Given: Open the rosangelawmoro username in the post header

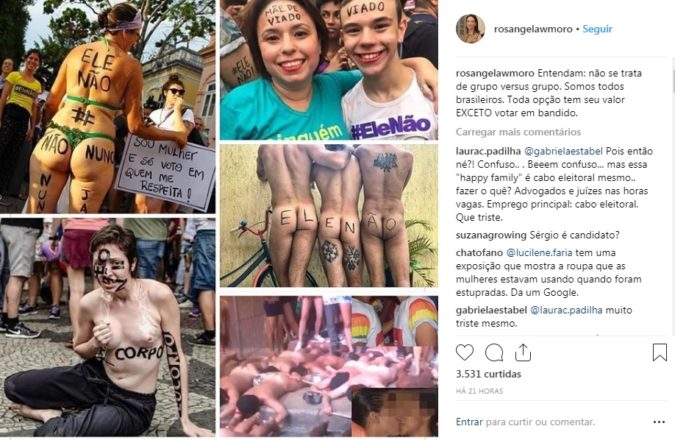Looking at the screenshot, I should [x=533, y=29].
